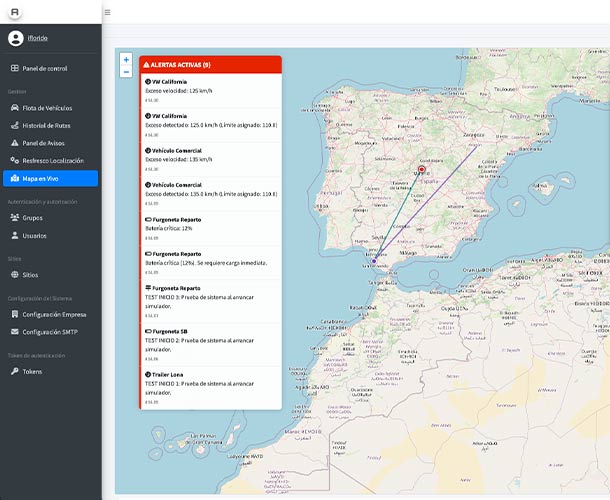Select Vehículo Comercial alert 'Exceso detectado: 135.0 km/h'

pos(211,194)
